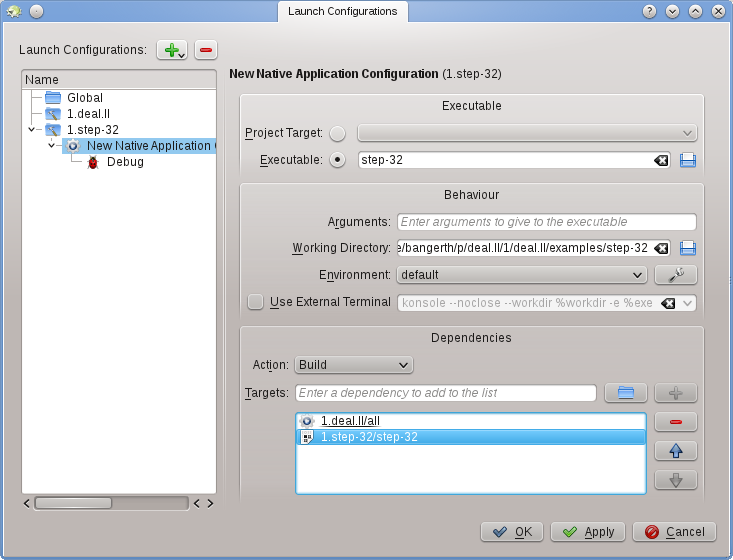Click the 1.deal.II project hammer icon
This screenshot has height=560, width=733.
click(x=53, y=114)
